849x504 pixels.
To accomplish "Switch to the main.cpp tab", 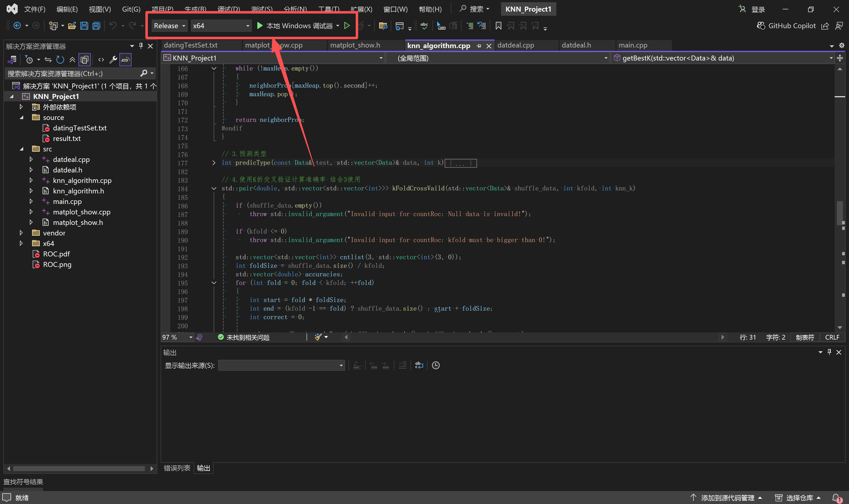I will pyautogui.click(x=633, y=45).
